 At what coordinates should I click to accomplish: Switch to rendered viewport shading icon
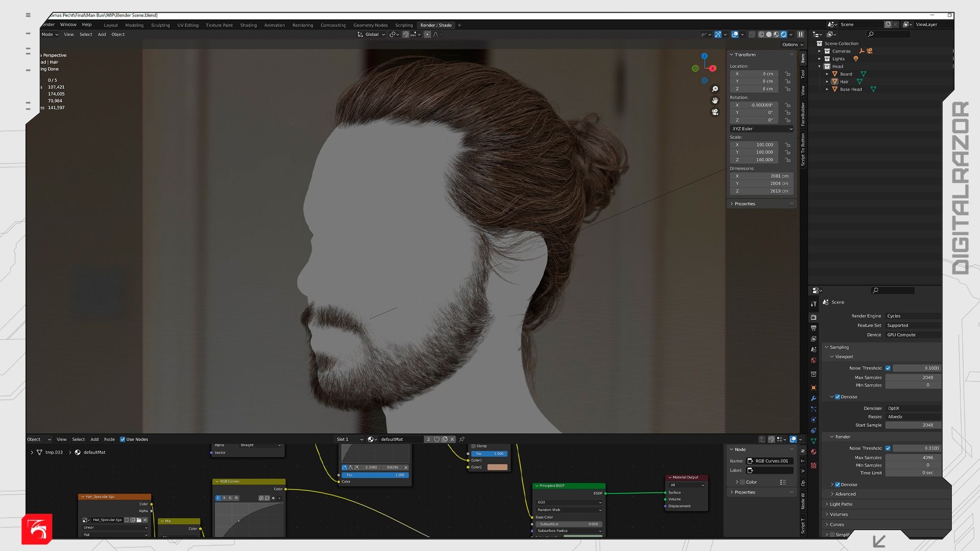(x=783, y=35)
